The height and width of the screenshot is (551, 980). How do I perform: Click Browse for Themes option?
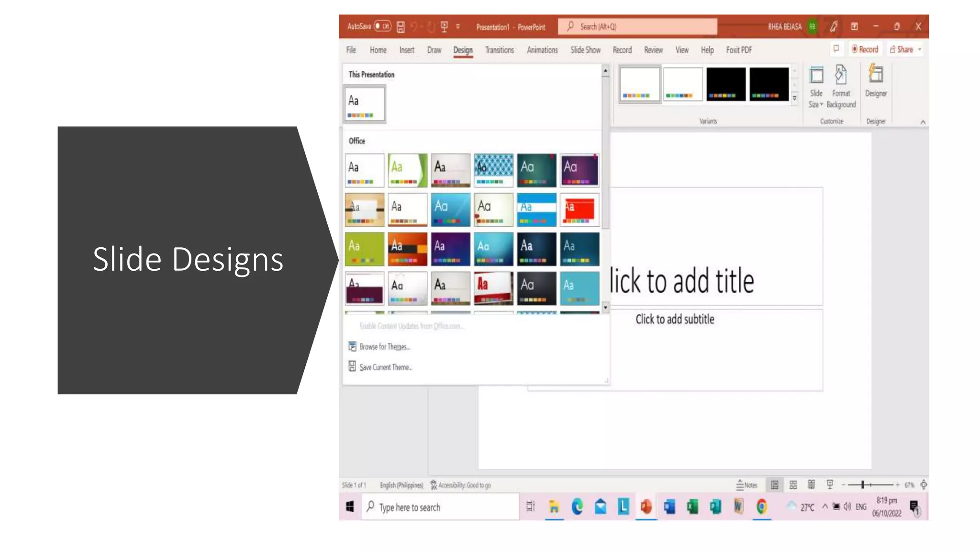point(384,347)
